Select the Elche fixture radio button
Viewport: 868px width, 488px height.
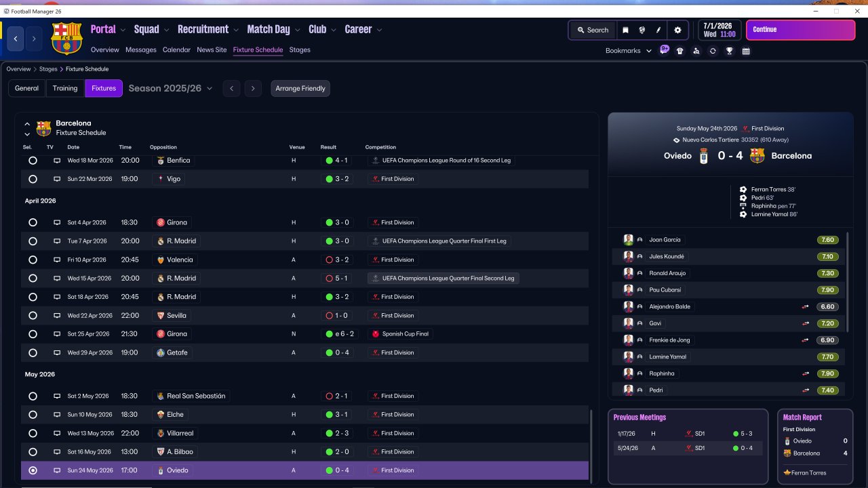coord(33,415)
